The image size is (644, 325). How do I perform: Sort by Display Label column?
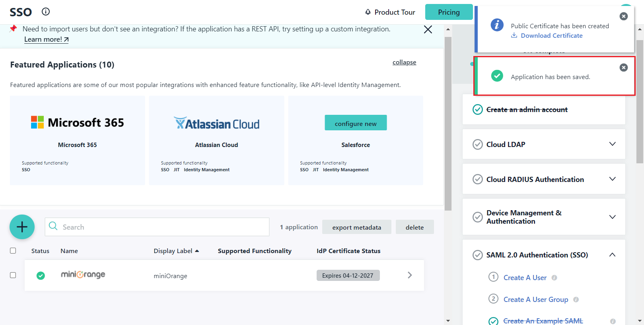coord(176,251)
